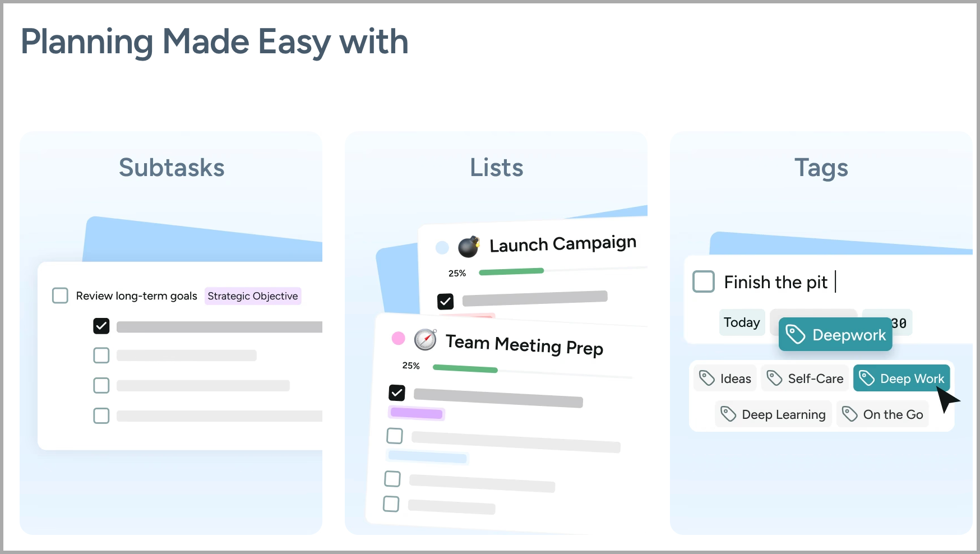Screen dimensions: 980x554
Task: Select the highlighted Deep Work tag
Action: click(x=902, y=378)
